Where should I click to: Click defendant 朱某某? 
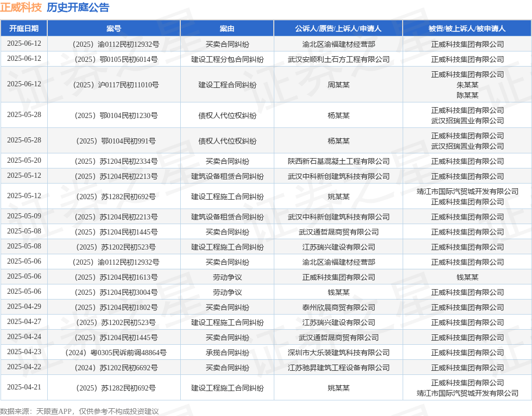[x=468, y=85]
